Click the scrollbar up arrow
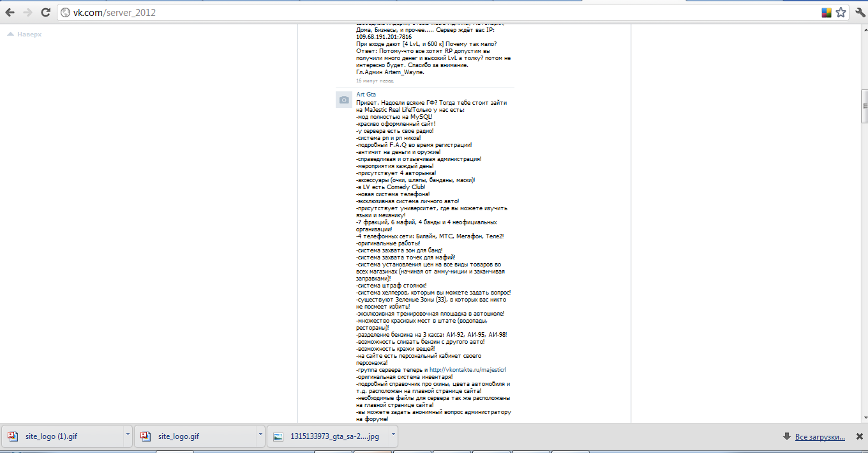Image resolution: width=868 pixels, height=453 pixels. click(x=864, y=30)
